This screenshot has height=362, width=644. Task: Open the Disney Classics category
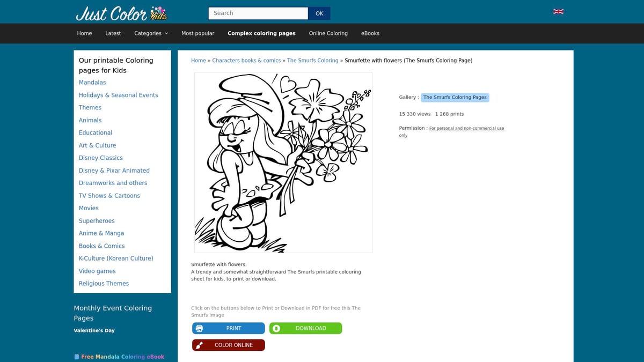(100, 158)
